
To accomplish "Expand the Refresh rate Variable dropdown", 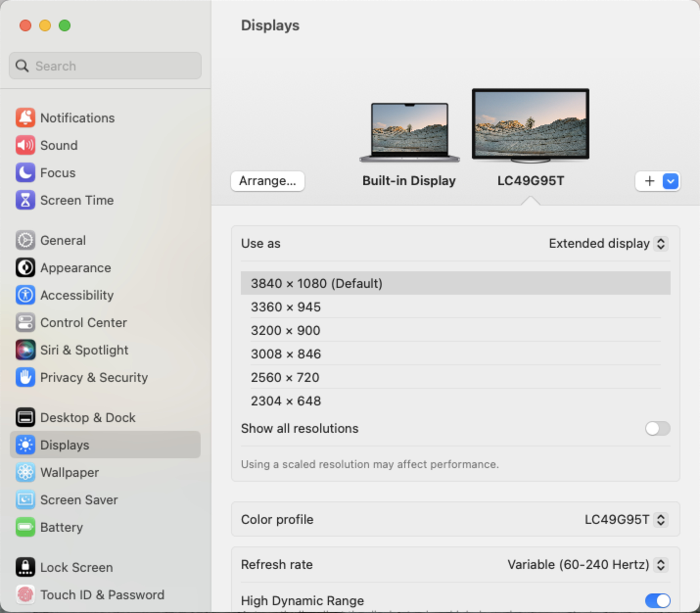I will pos(587,564).
